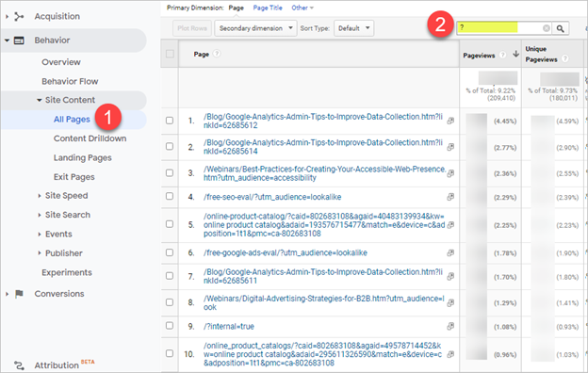Screen dimensions: 588x373
Task: Select All Pages in sidebar
Action: pos(72,120)
